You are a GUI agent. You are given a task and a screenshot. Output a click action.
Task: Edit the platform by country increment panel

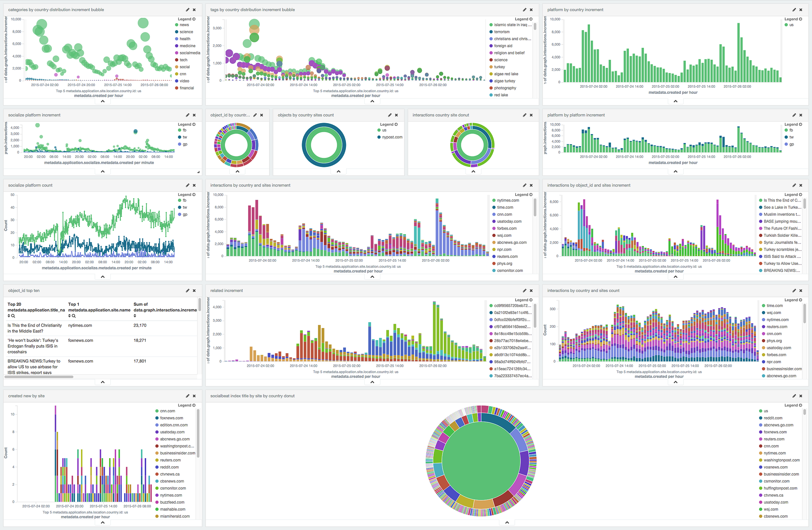click(x=794, y=10)
